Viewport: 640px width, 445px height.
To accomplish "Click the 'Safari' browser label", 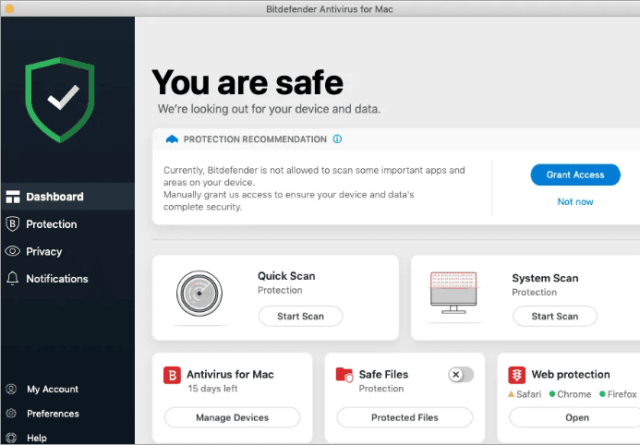I will [529, 394].
